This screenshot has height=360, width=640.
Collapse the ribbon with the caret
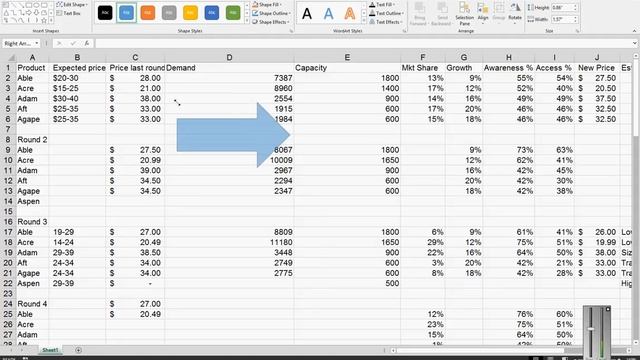634,31
